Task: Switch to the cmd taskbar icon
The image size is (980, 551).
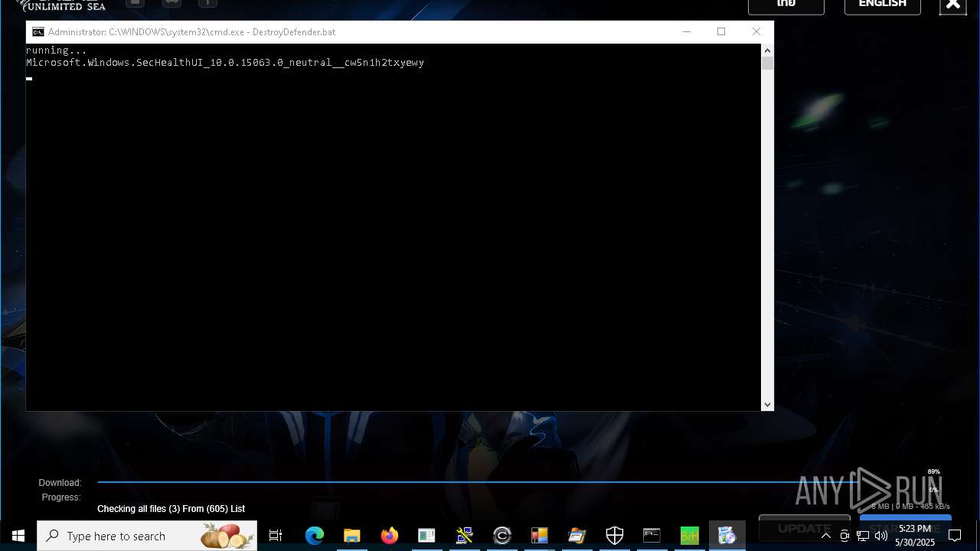Action: click(652, 536)
